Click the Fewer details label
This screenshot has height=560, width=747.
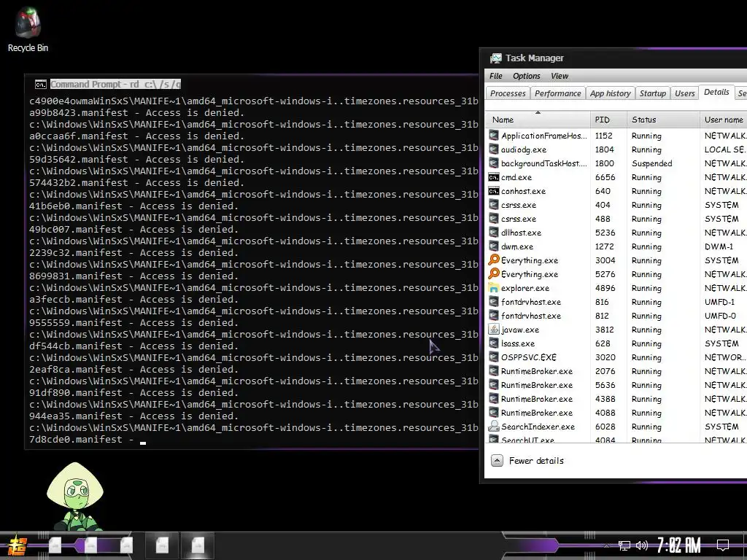[x=536, y=461]
